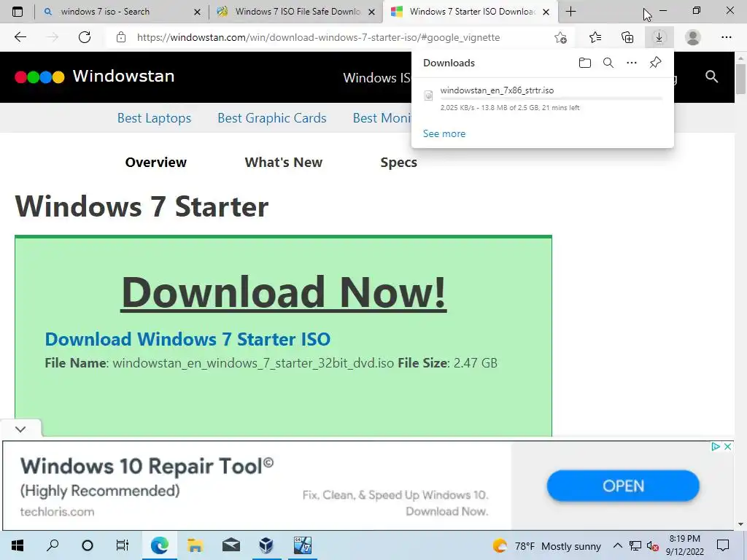Search downloads in Downloads panel
Screen dimensions: 747x560
pyautogui.click(x=608, y=63)
